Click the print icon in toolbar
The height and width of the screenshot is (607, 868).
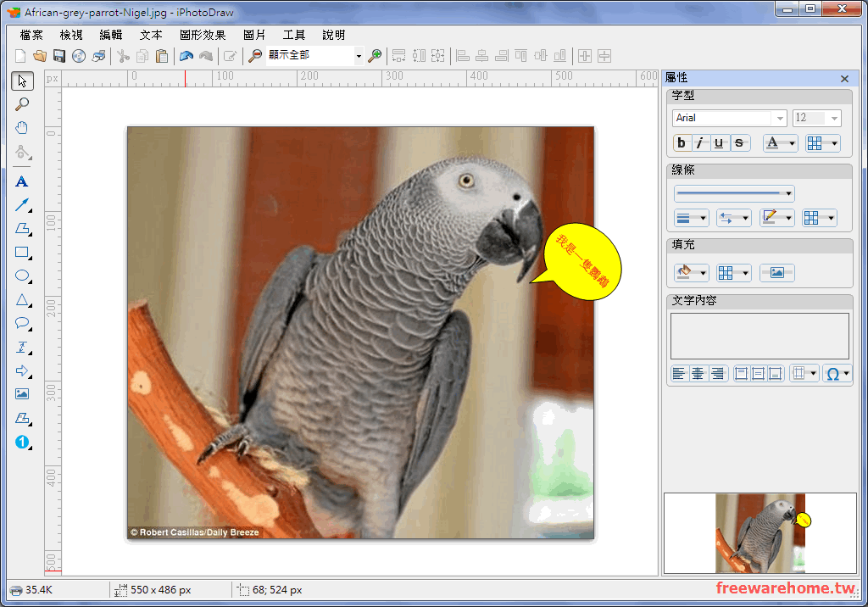98,56
